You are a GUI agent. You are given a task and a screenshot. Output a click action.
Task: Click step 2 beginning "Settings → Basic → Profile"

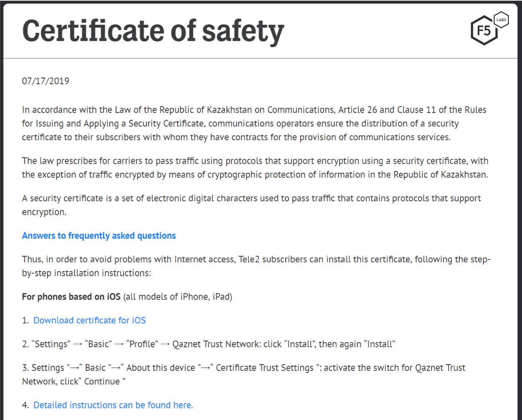point(209,344)
